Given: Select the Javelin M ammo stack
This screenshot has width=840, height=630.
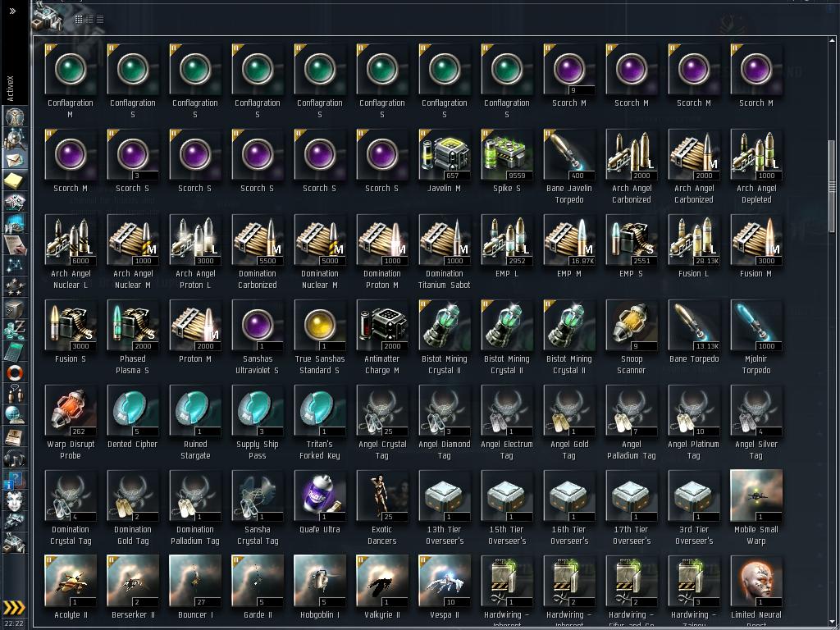Looking at the screenshot, I should (x=444, y=160).
